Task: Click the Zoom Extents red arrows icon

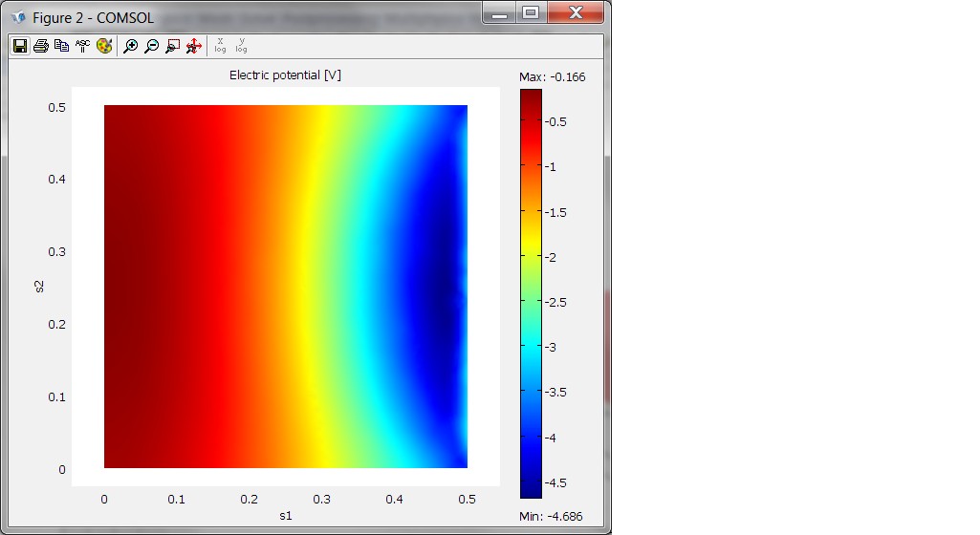Action: click(x=194, y=46)
